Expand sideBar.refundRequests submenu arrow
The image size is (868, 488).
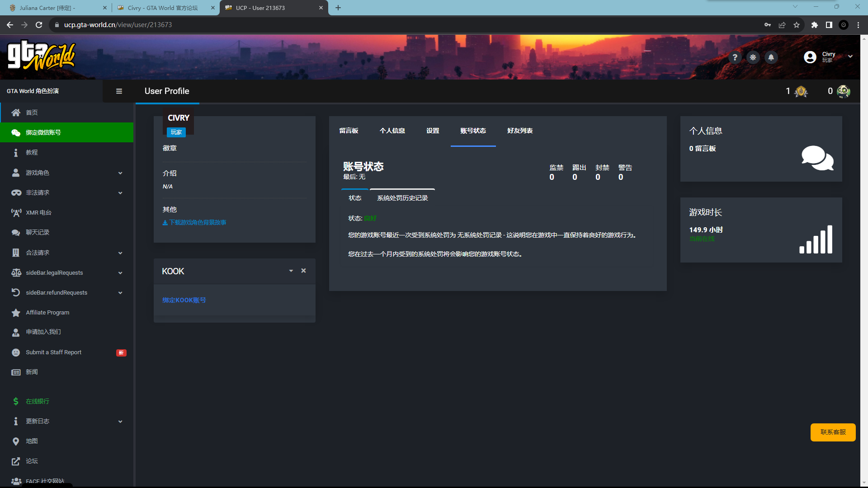[120, 293]
